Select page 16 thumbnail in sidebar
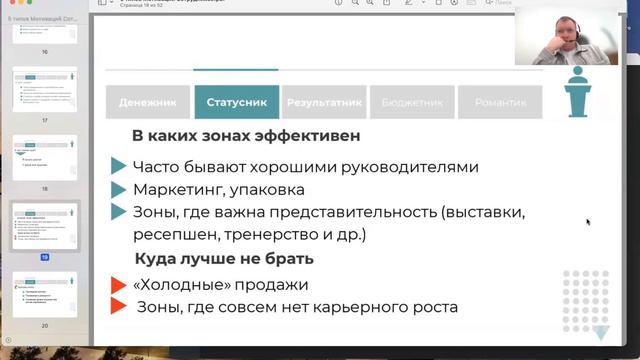640x360 pixels. click(44, 33)
